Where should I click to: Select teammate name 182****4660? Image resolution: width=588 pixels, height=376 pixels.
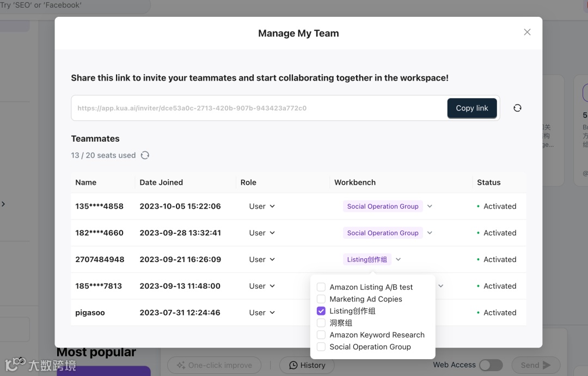100,233
